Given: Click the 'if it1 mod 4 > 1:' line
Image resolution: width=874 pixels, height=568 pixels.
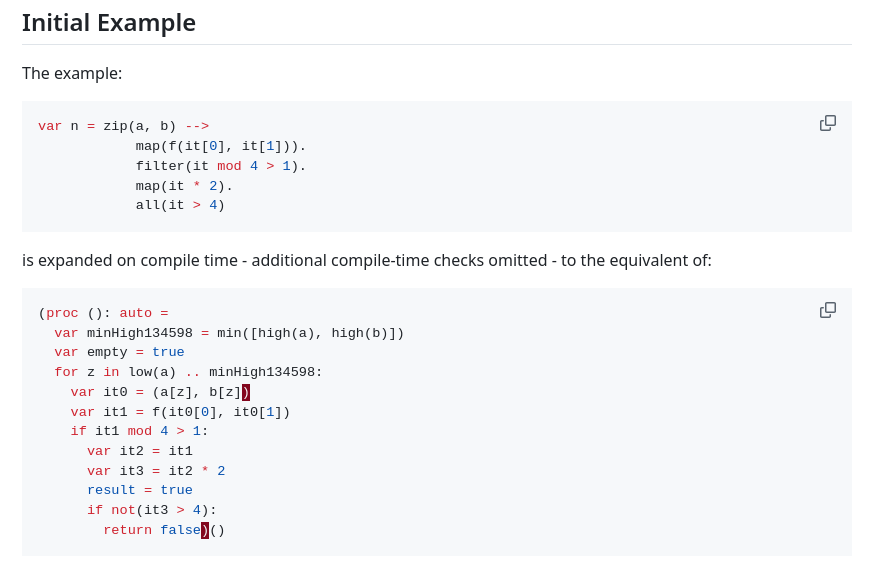Looking at the screenshot, I should (139, 431).
